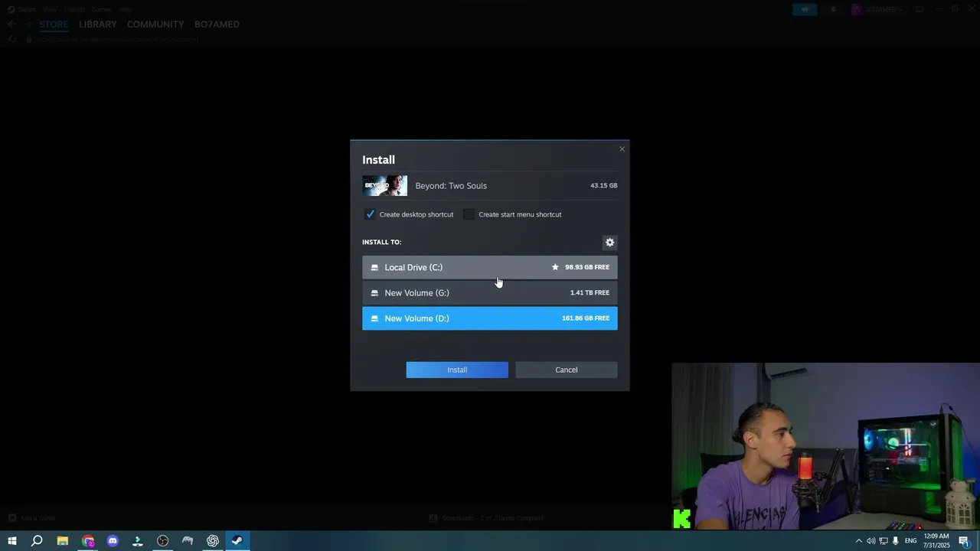980x551 pixels.
Task: Click the Beyond: Two Souls game thumbnail
Action: pyautogui.click(x=385, y=186)
